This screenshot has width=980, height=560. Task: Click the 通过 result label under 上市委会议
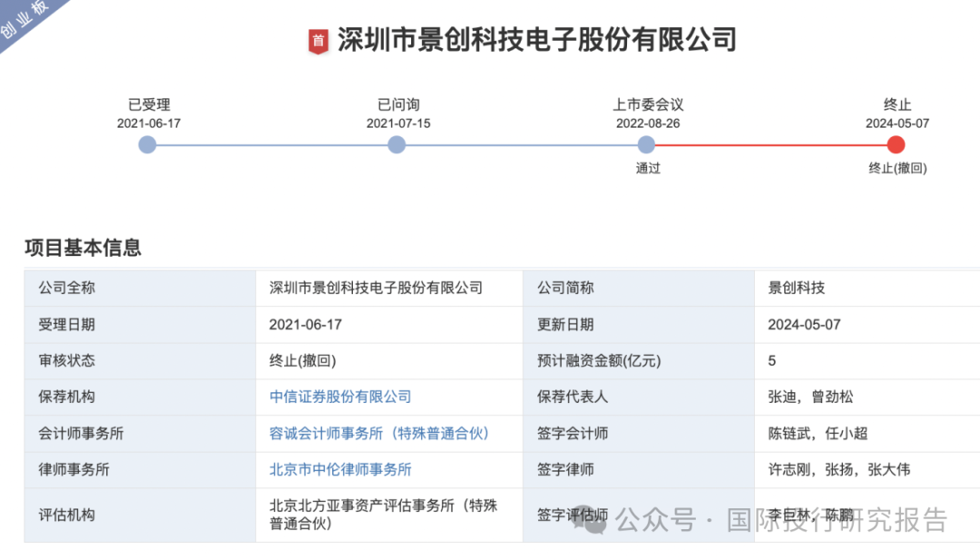pyautogui.click(x=648, y=168)
